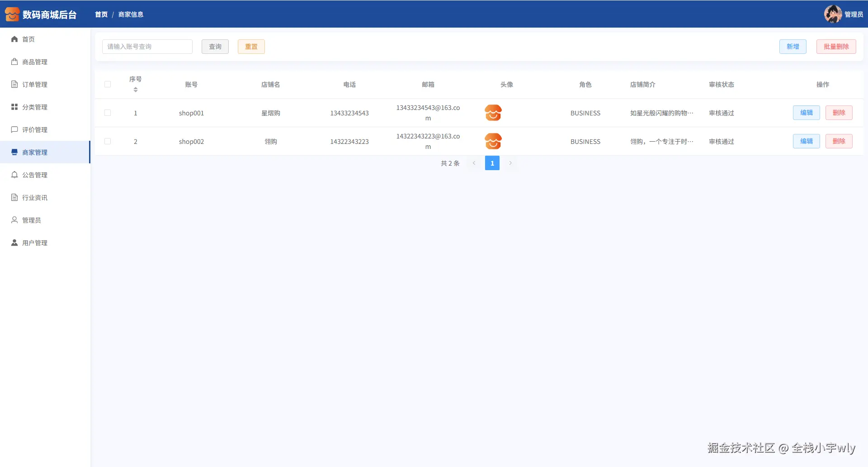Click the user outline icon for 管理员 in the sidebar

[14, 220]
